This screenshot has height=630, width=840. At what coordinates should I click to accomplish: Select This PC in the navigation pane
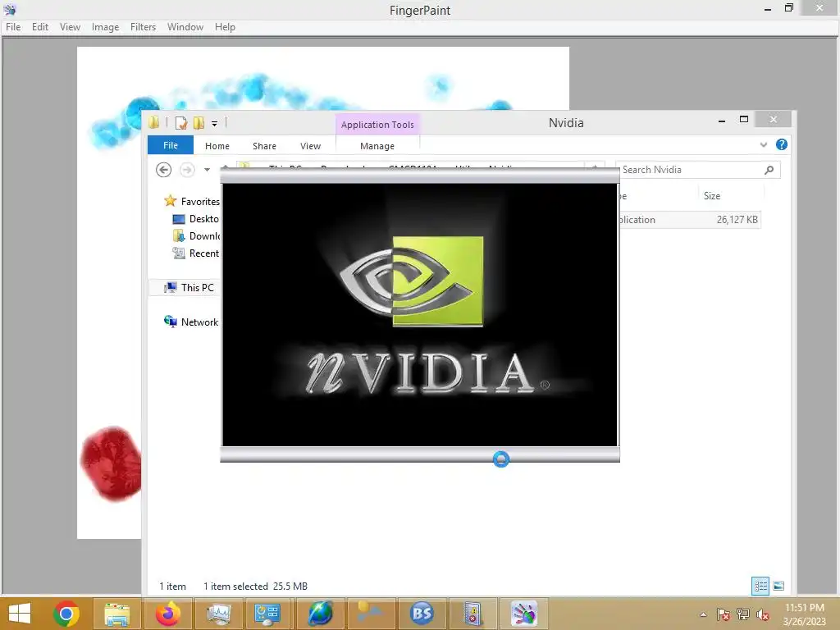click(x=189, y=288)
